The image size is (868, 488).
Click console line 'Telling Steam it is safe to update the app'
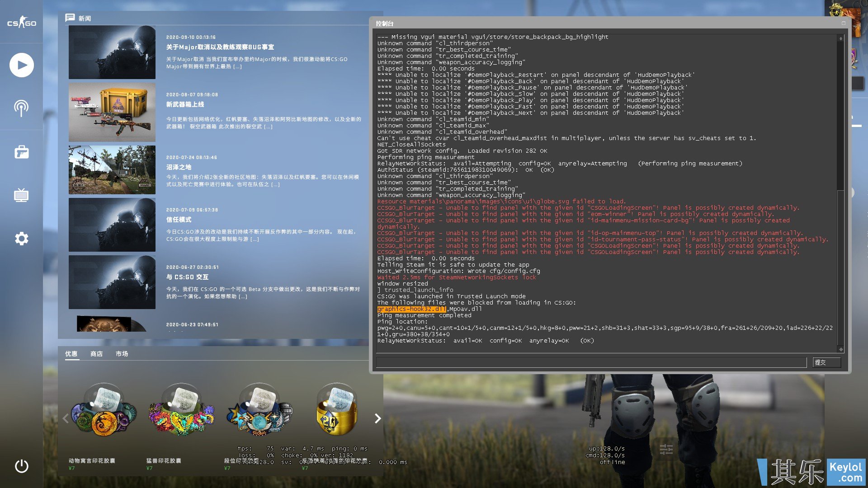pyautogui.click(x=453, y=265)
